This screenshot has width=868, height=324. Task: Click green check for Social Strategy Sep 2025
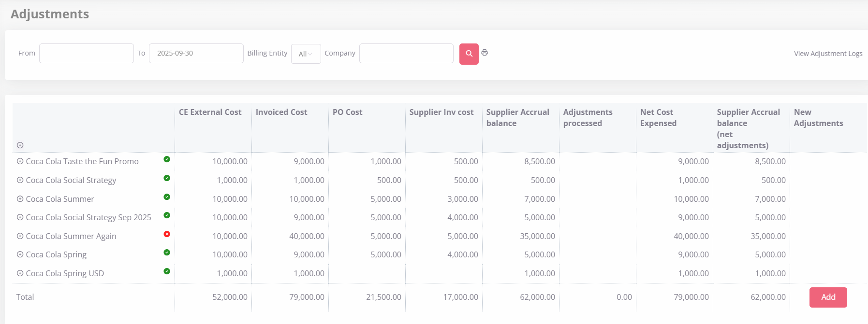(167, 215)
